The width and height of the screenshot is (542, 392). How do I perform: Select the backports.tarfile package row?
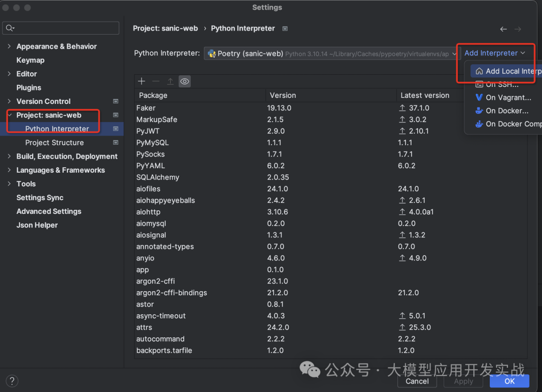331,350
